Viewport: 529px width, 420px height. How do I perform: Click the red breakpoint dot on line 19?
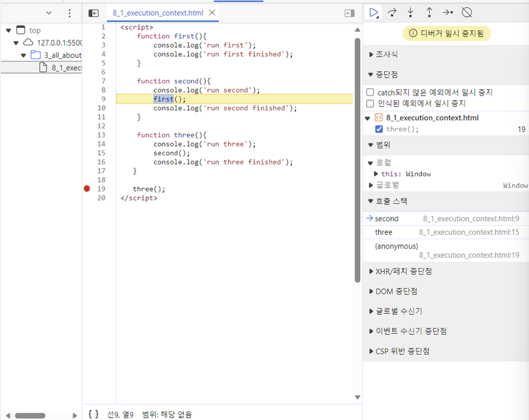click(x=87, y=189)
